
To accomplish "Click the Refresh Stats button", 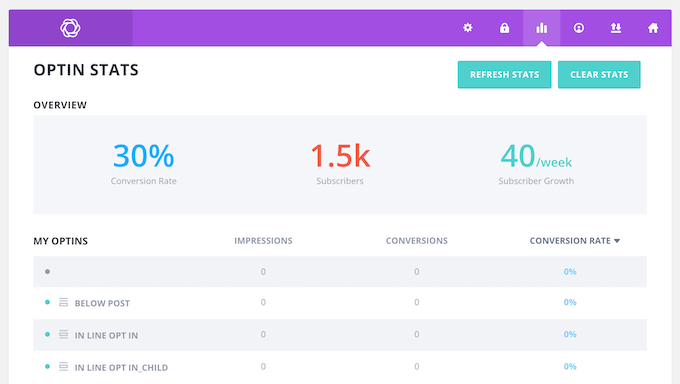I will pos(504,75).
